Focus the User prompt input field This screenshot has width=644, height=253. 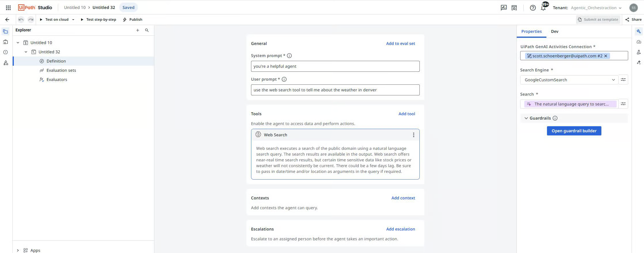pyautogui.click(x=335, y=90)
